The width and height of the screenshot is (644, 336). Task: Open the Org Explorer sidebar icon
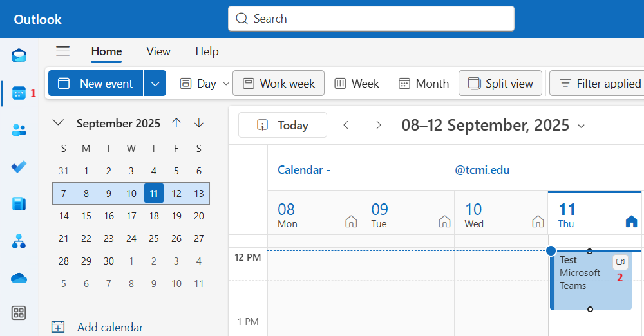(19, 241)
